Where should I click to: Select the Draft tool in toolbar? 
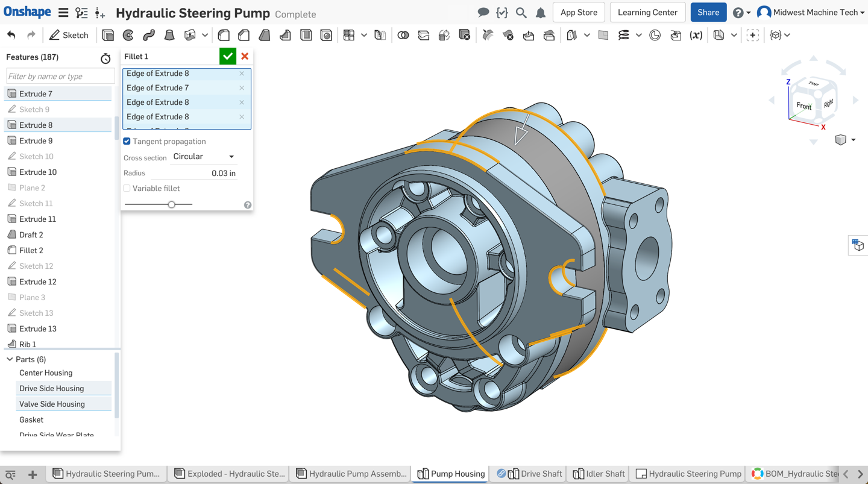(265, 35)
